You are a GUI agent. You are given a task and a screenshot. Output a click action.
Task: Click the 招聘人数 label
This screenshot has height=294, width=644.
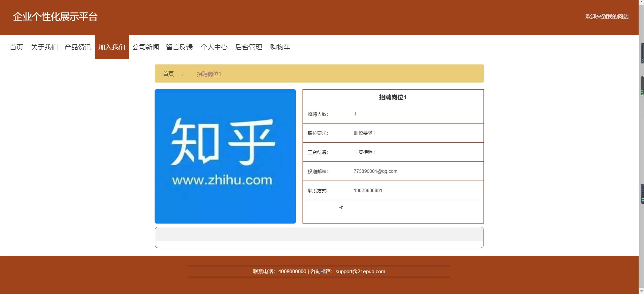(318, 114)
